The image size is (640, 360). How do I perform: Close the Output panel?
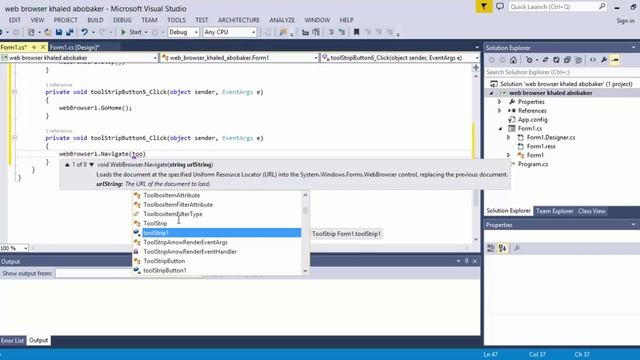pos(475,261)
